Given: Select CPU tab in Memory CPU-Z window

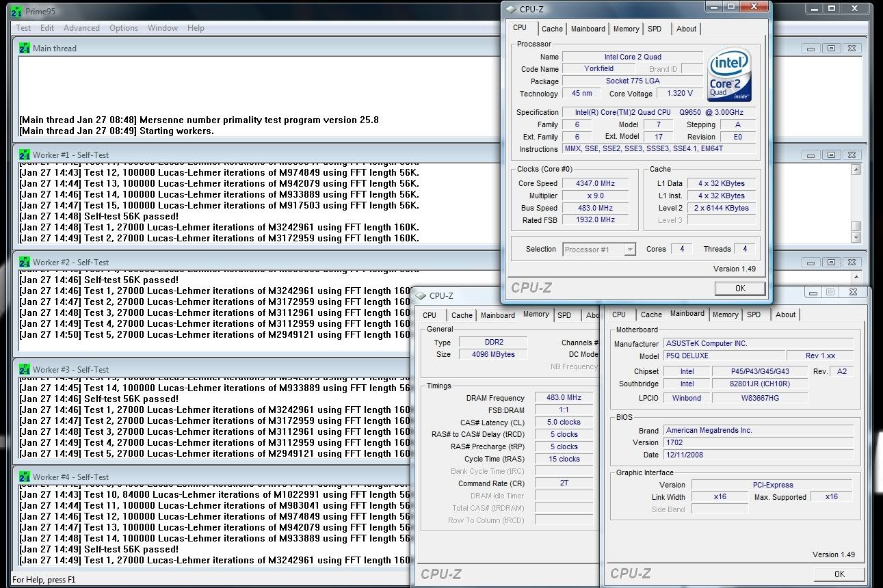Looking at the screenshot, I should point(430,315).
